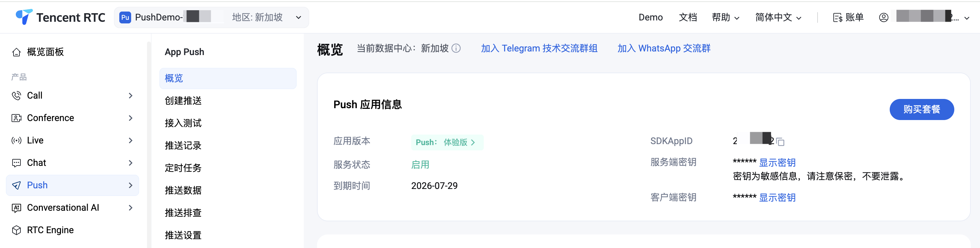Open 加入 Telegram 技术交流群组 link
The height and width of the screenshot is (248, 980).
click(539, 48)
